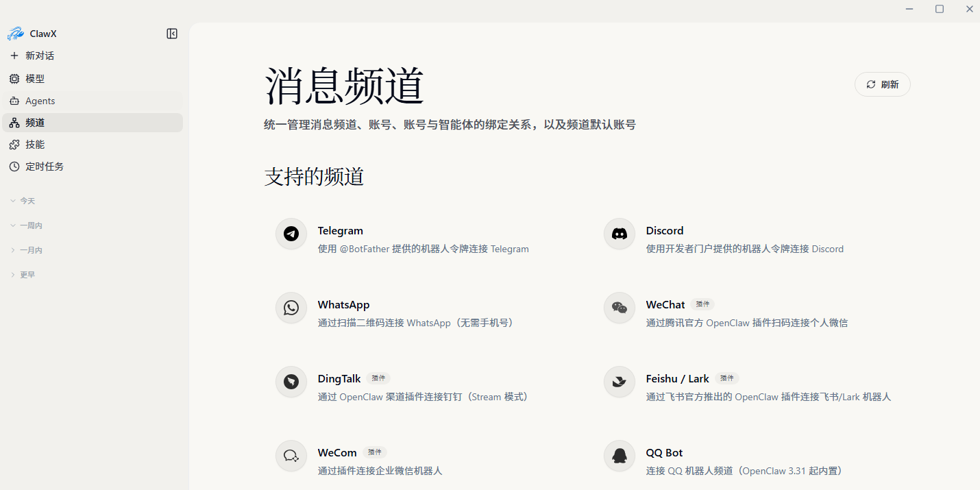Click the 插件 badge beside WeCom
This screenshot has height=490, width=980.
(375, 452)
